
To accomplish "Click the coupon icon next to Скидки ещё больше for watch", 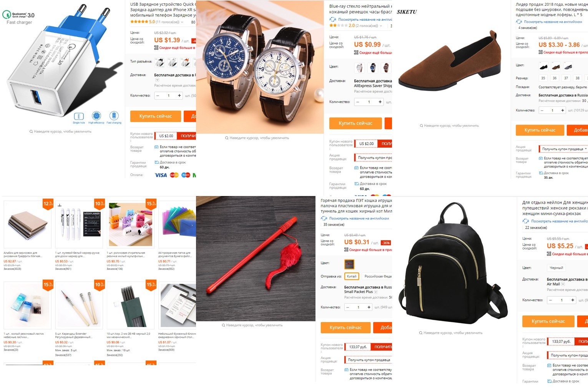I will pos(356,53).
